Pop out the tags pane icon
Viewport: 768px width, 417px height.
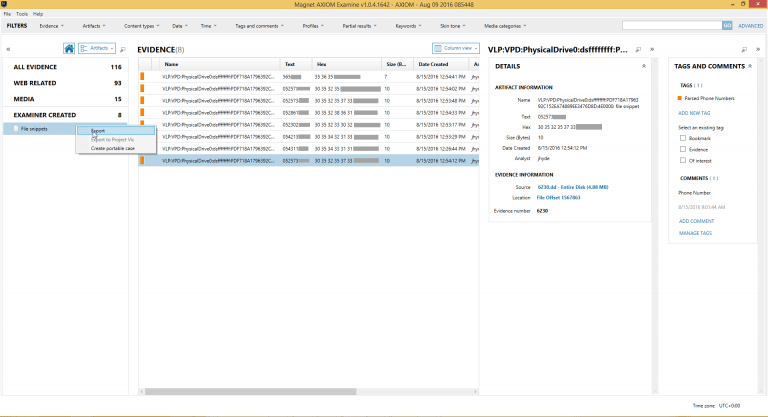coord(744,49)
